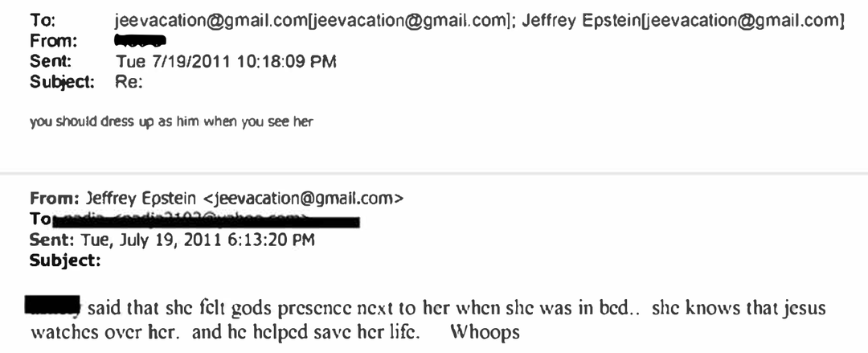Click the empty Subject: label in the quoted message

coord(65,260)
